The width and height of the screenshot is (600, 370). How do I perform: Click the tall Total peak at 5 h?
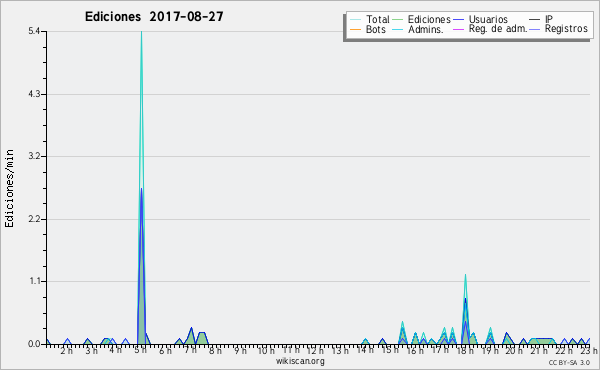click(141, 32)
